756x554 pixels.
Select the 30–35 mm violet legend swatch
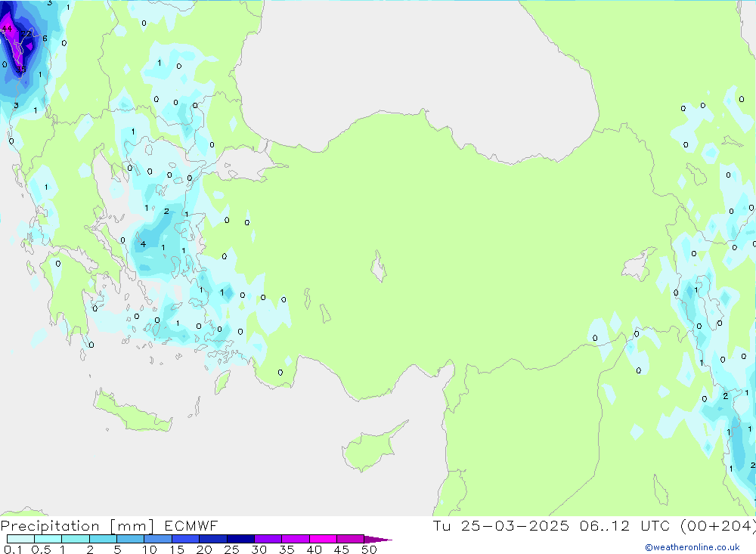(268, 539)
